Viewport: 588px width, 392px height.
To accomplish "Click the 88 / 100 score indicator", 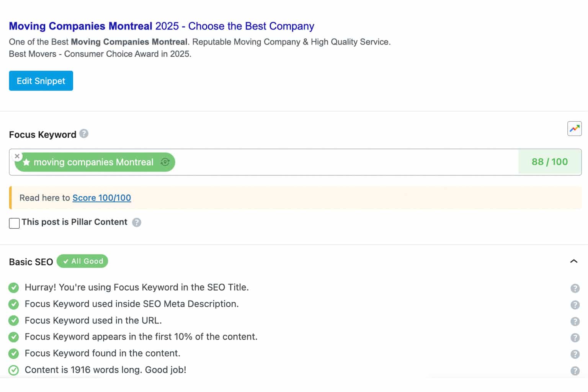I will pyautogui.click(x=549, y=162).
